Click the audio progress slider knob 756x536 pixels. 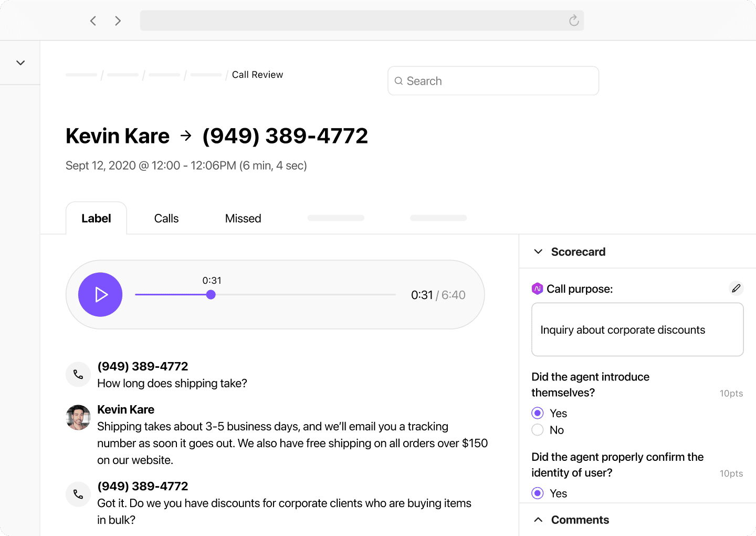point(211,295)
